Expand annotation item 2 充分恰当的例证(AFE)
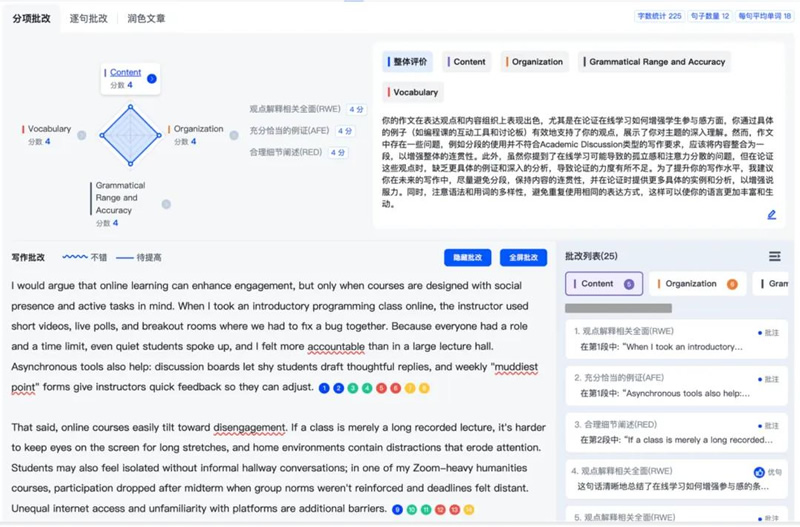This screenshot has width=800, height=527. (x=661, y=386)
